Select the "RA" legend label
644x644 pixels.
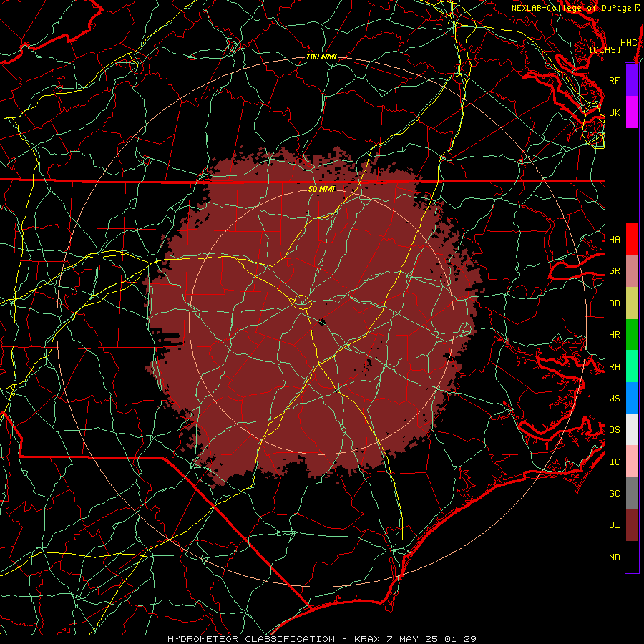point(615,367)
